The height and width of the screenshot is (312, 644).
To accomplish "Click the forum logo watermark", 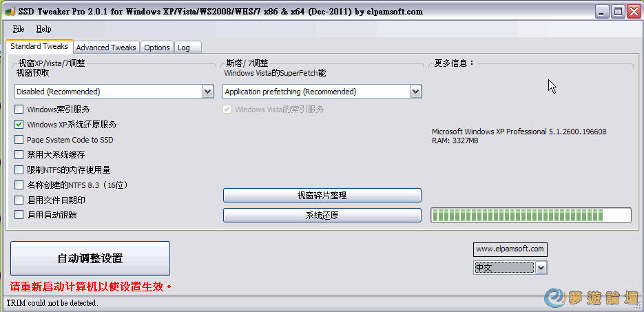I will tap(592, 298).
